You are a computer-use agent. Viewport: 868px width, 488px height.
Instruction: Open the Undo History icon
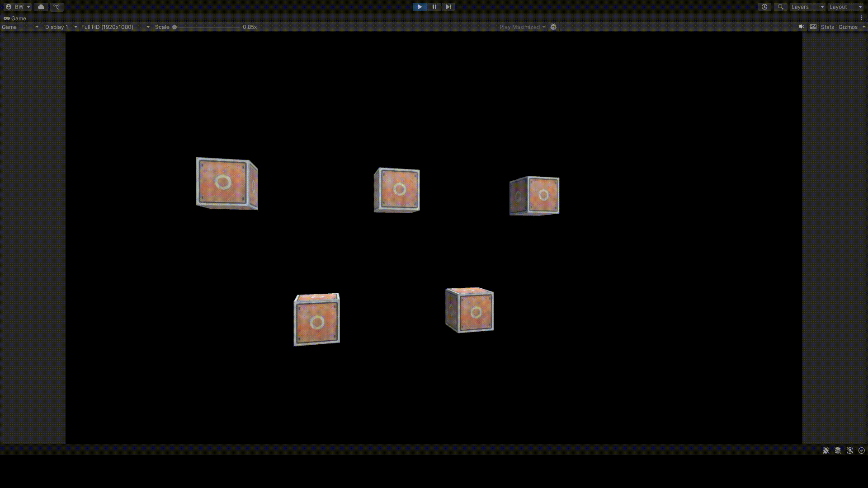[x=764, y=7]
